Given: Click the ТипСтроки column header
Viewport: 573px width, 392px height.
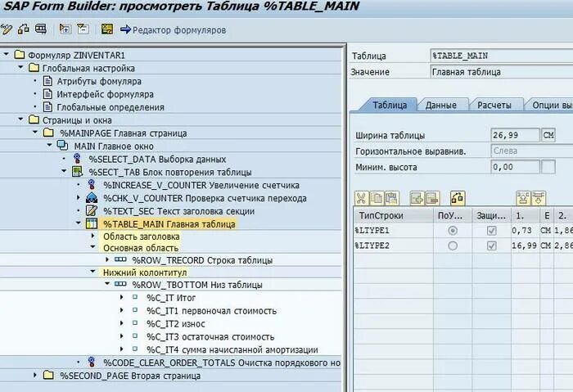Looking at the screenshot, I should (394, 215).
